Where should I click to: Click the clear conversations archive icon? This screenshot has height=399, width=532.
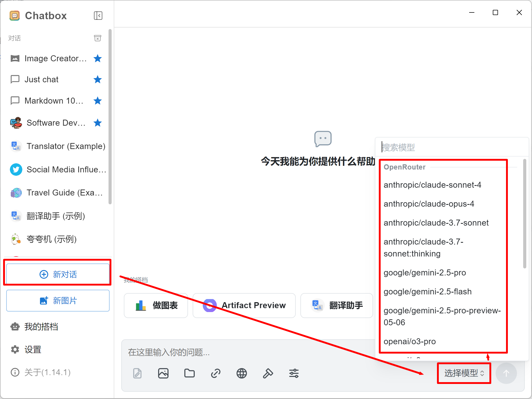tap(98, 38)
